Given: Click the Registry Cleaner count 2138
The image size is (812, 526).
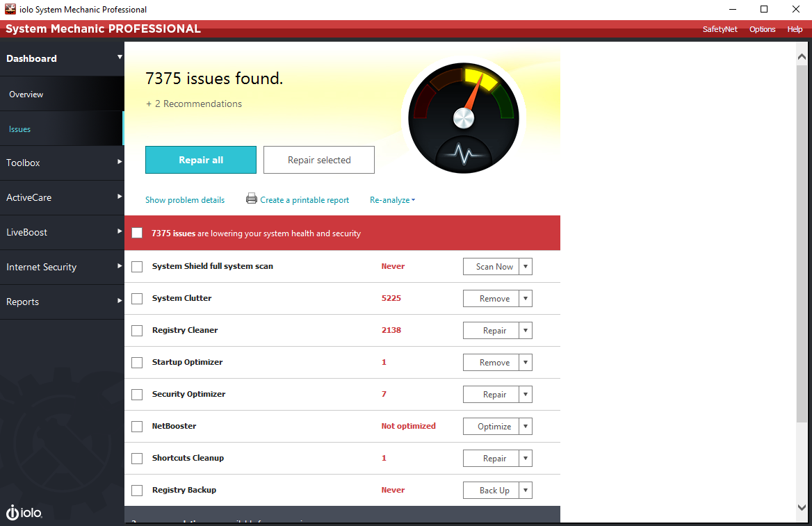Looking at the screenshot, I should 391,330.
